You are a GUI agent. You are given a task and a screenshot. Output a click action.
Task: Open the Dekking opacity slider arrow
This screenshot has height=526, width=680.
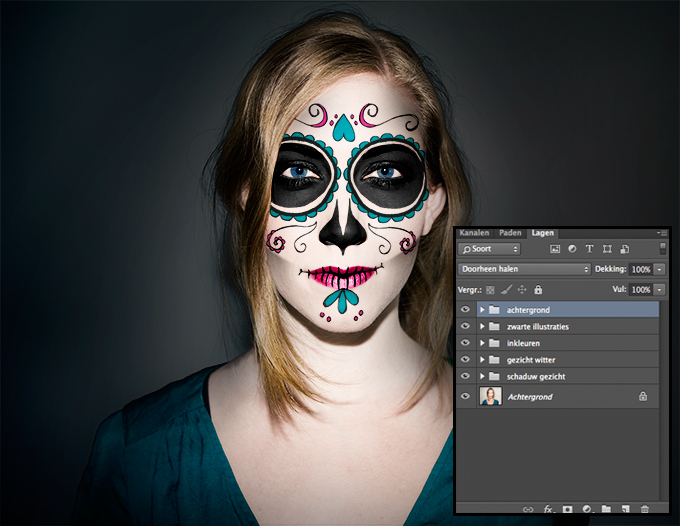[x=660, y=269]
